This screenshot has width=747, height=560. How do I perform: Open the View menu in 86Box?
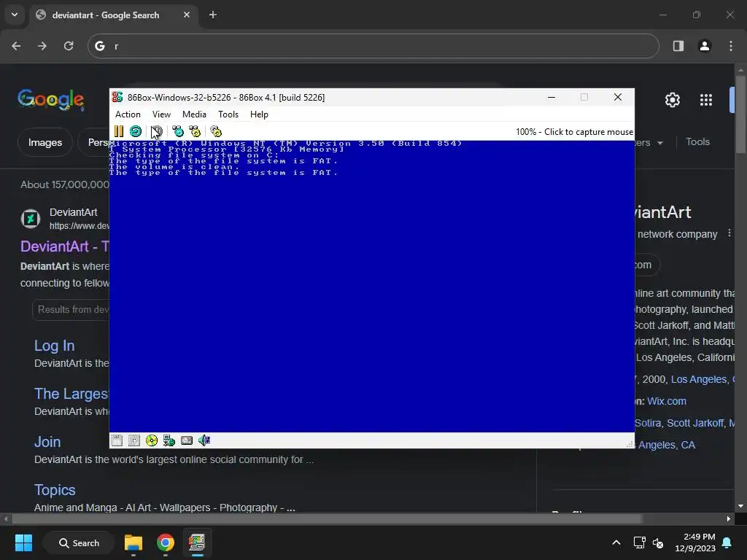(161, 114)
